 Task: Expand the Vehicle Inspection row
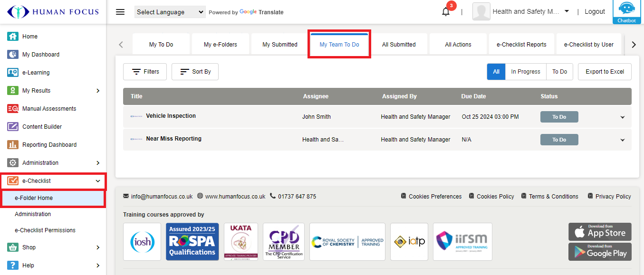tap(622, 117)
